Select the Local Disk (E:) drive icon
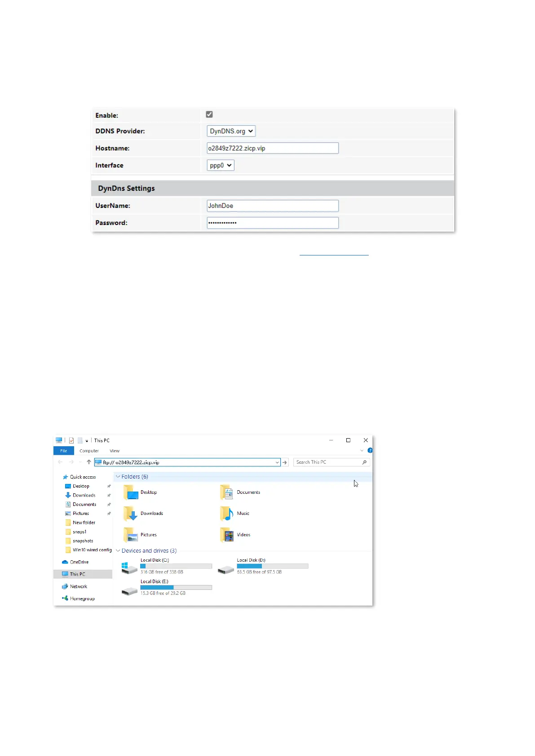This screenshot has height=756, width=535. pos(129,590)
